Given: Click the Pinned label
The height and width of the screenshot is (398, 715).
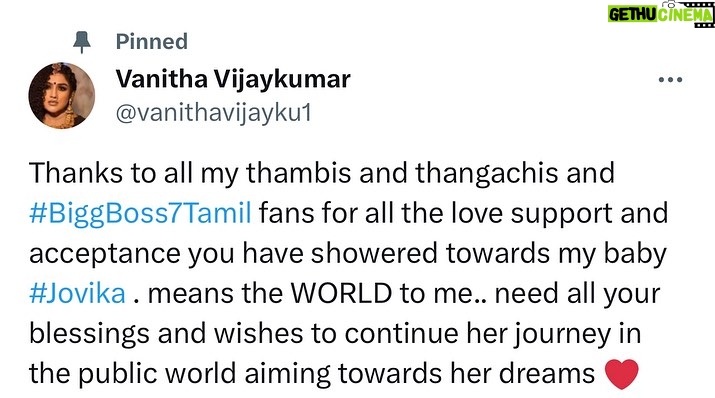Looking at the screenshot, I should (151, 41).
